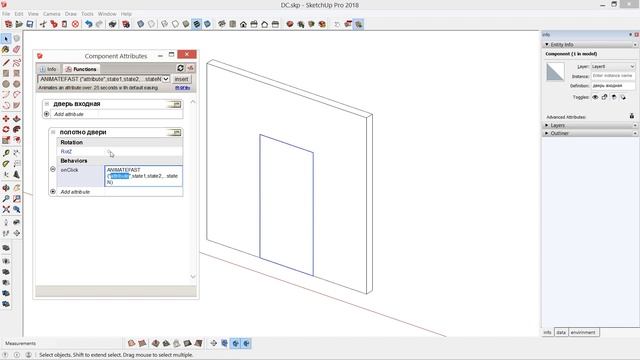Pick the Paint Bucket tool

click(x=6, y=49)
